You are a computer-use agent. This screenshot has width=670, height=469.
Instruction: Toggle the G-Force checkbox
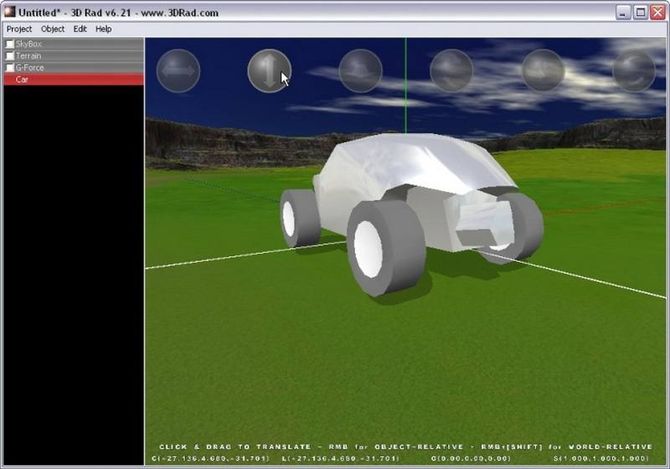pos(10,67)
